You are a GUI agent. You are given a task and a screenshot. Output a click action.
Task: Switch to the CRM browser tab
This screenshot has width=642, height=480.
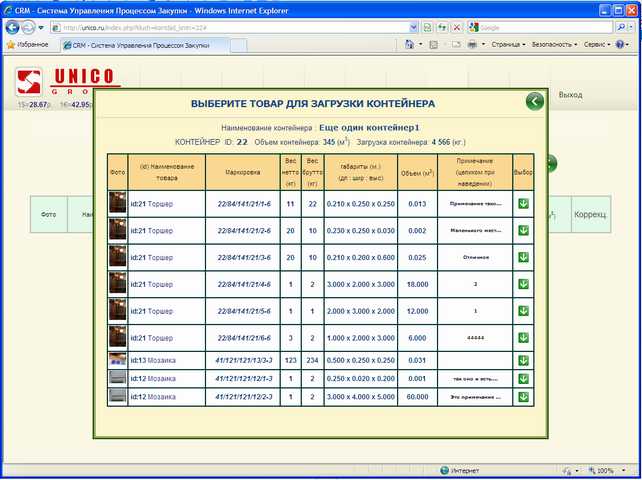coord(145,45)
